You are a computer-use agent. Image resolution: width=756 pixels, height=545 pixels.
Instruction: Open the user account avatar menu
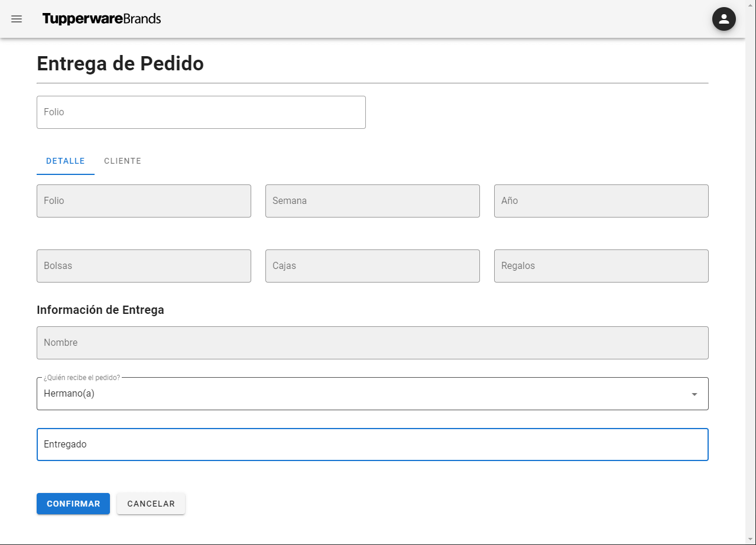coord(724,19)
